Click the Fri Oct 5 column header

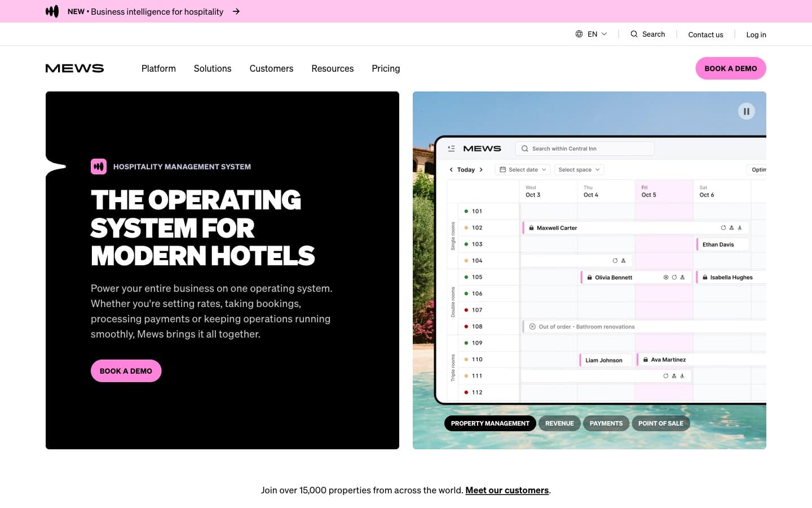664,191
